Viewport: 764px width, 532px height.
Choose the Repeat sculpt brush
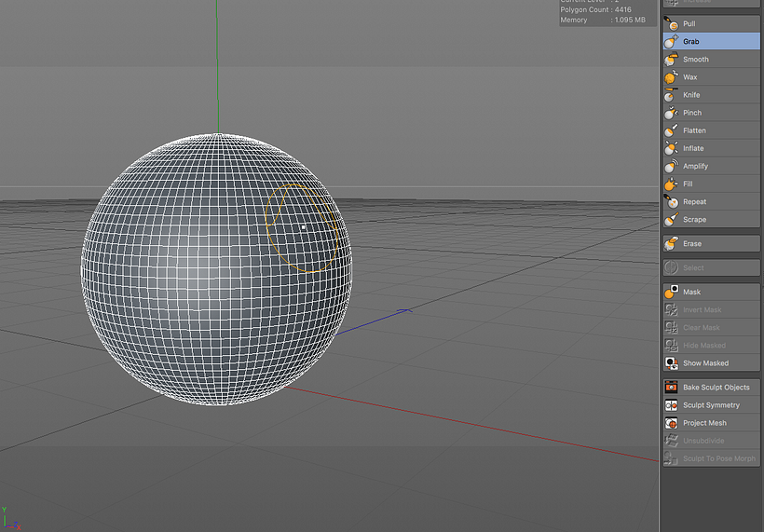711,201
